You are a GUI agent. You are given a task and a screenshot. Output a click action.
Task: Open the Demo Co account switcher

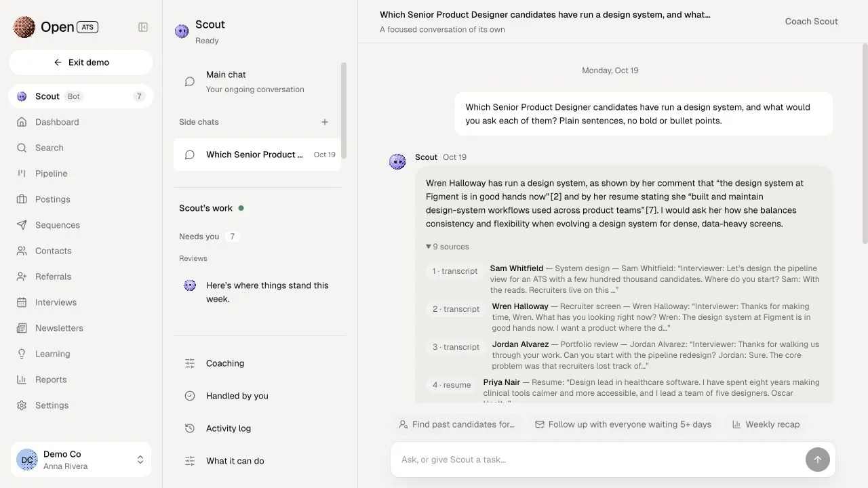click(81, 460)
